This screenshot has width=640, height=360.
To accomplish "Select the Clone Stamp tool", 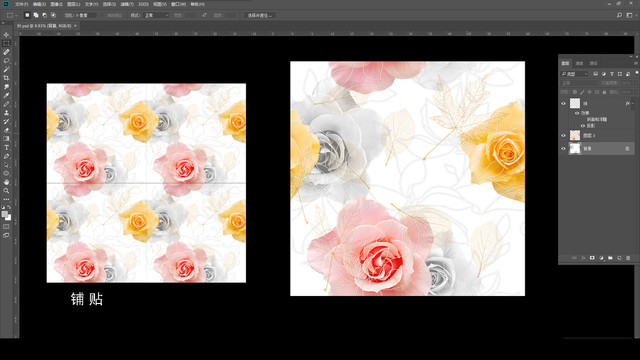I will tap(6, 113).
